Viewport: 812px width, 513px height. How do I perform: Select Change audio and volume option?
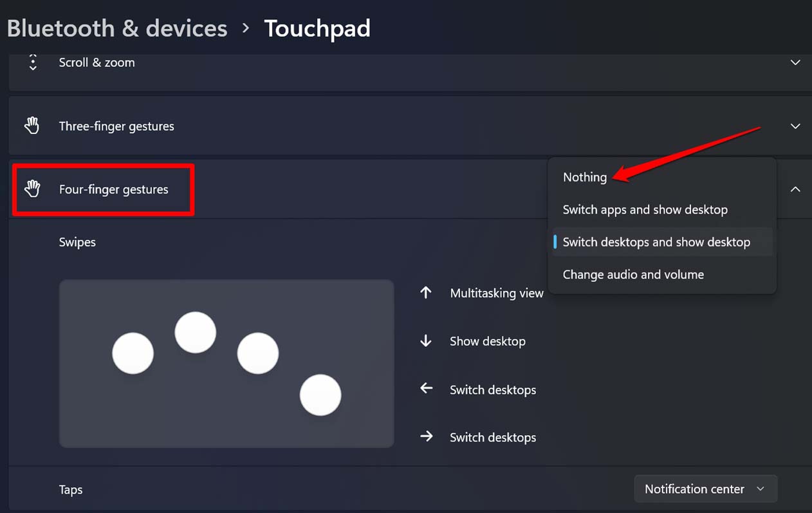pyautogui.click(x=663, y=274)
